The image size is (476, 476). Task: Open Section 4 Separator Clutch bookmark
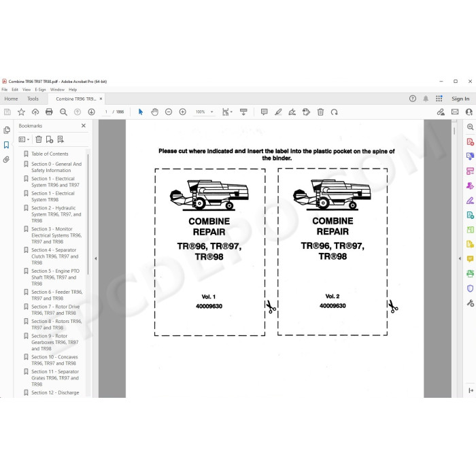pos(55,256)
